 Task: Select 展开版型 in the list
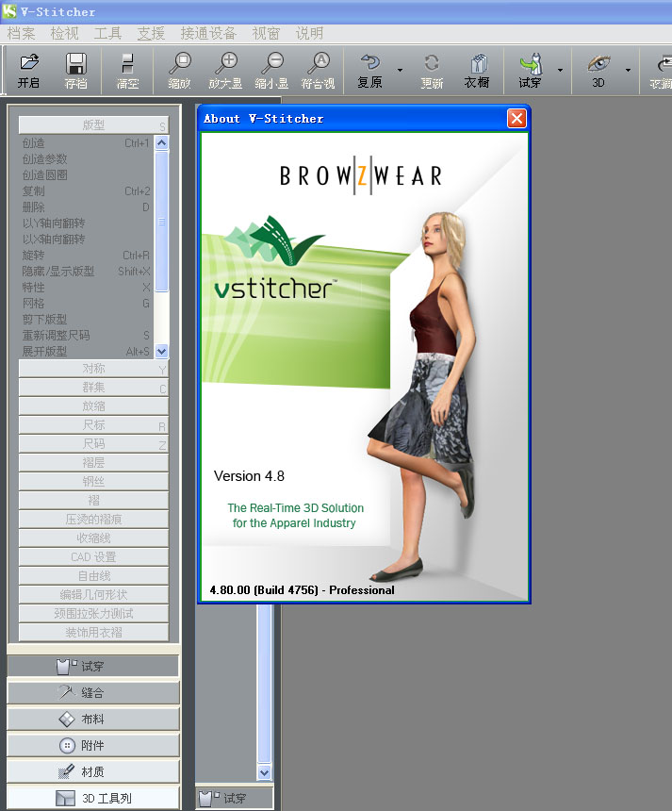[x=87, y=351]
